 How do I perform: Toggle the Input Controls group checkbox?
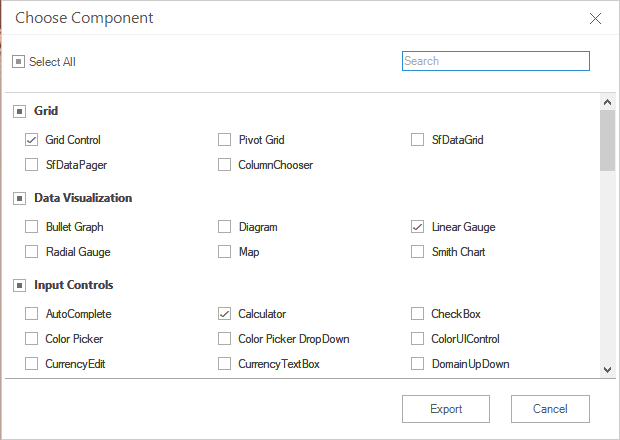tap(18, 285)
